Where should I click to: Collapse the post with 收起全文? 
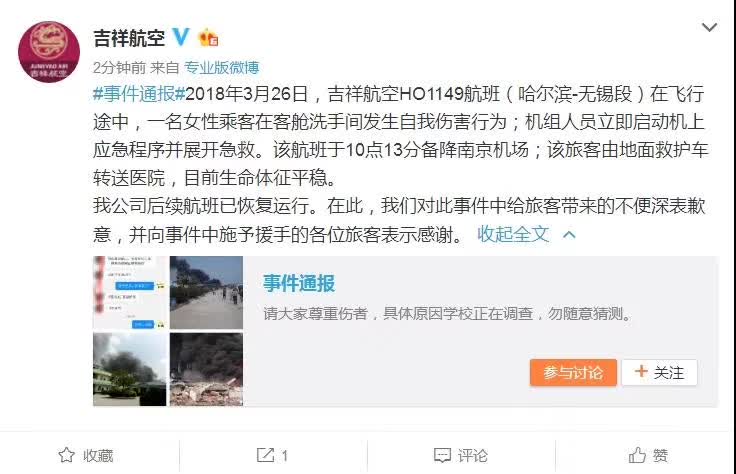[513, 234]
